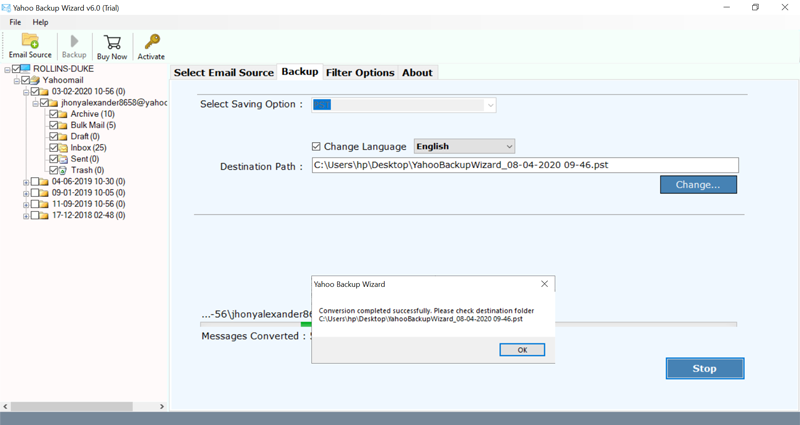Click the 04-06-2019 10-30 folder icon
This screenshot has height=425, width=800.
pos(44,181)
